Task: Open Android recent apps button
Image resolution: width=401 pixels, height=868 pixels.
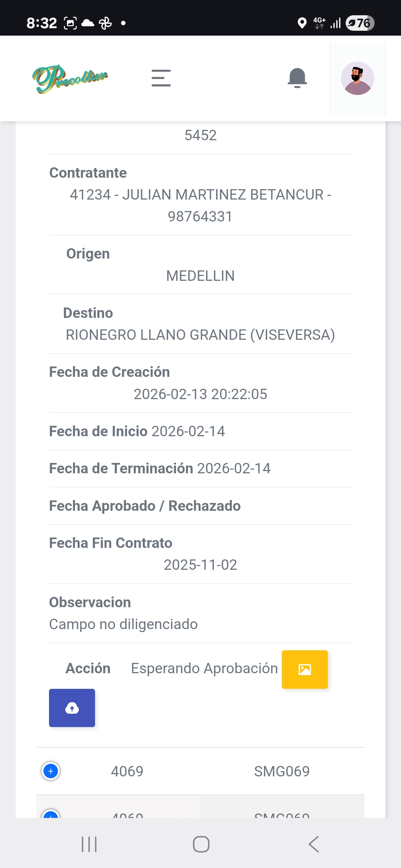Action: click(89, 844)
